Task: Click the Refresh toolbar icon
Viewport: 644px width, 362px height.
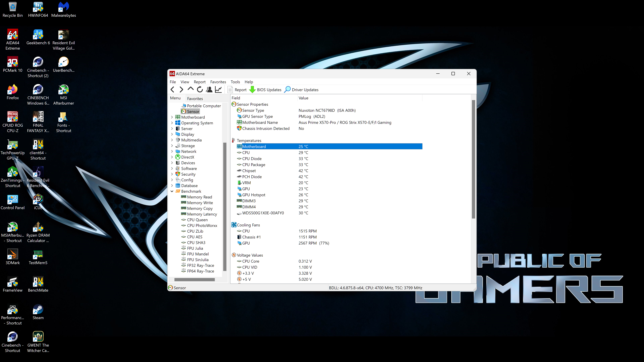Action: click(x=200, y=89)
